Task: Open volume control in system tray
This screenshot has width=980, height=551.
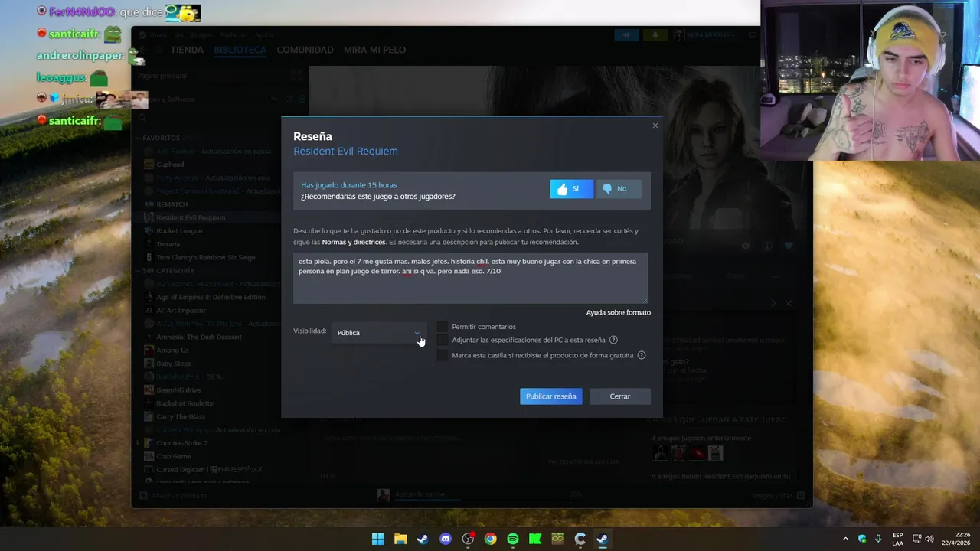Action: click(930, 539)
